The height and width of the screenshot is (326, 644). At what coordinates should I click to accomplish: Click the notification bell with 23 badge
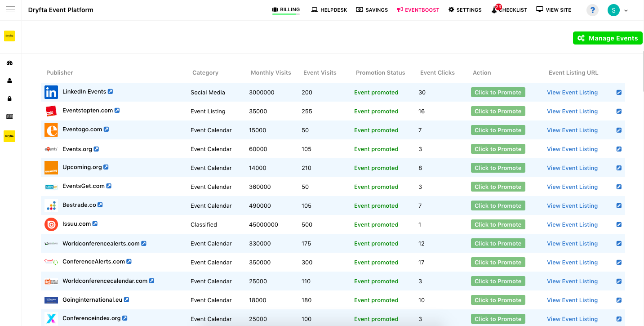tap(495, 9)
